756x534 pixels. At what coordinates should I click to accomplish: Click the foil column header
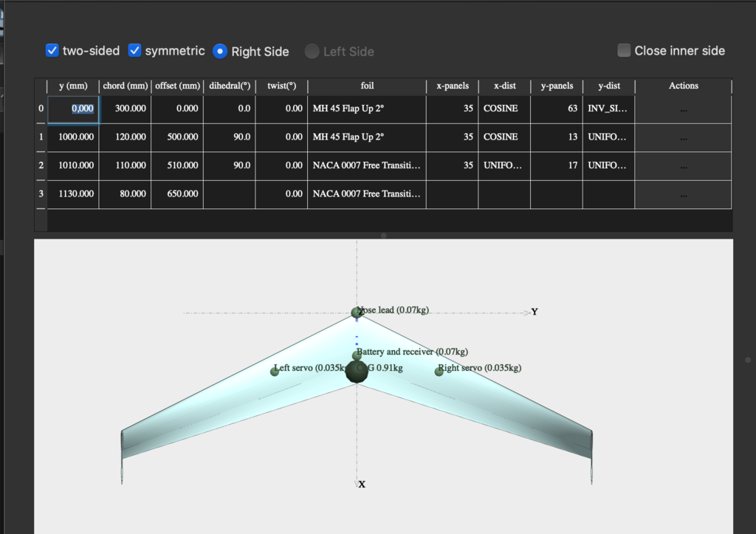(367, 86)
